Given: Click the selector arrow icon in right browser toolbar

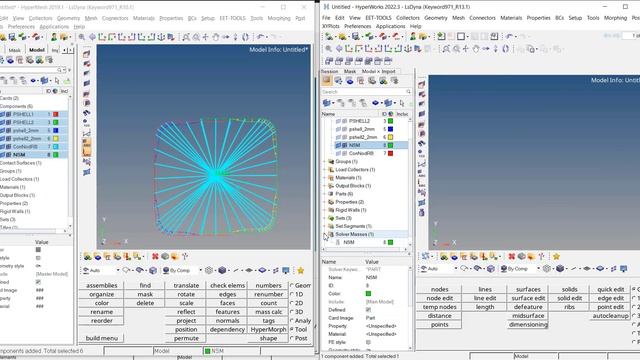Looking at the screenshot, I should click(402, 103).
